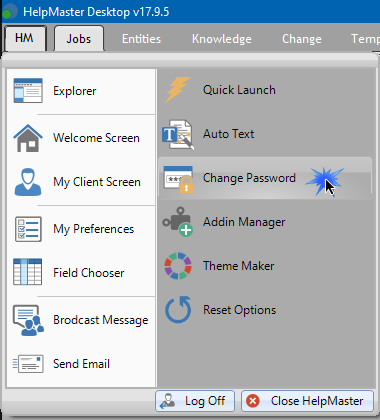
Task: Switch to the Jobs tab
Action: coord(79,39)
